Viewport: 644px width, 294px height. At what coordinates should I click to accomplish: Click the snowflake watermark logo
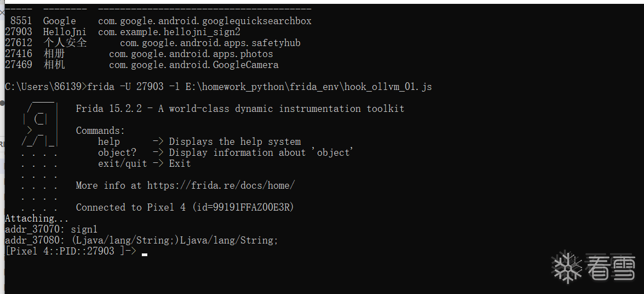click(567, 267)
